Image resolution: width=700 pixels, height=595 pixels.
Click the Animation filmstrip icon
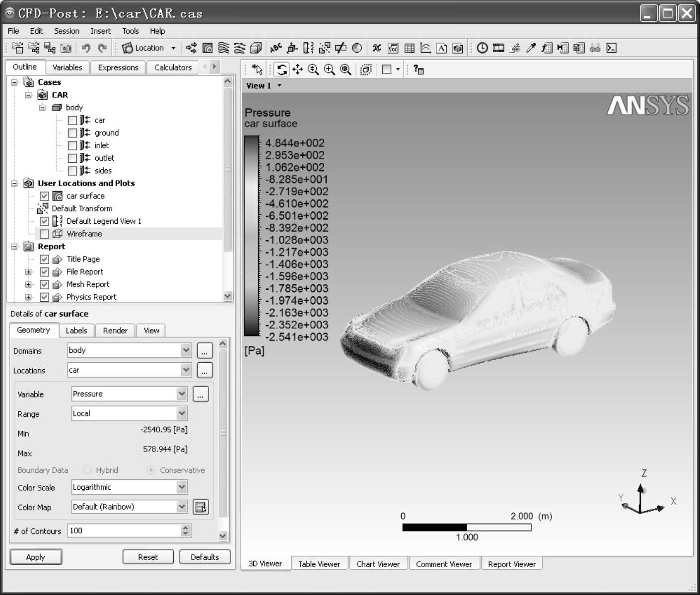(x=498, y=48)
